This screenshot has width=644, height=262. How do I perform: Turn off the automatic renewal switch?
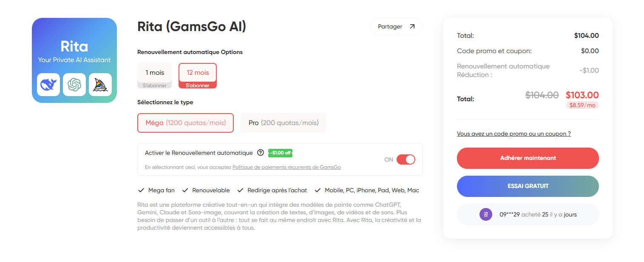click(x=406, y=159)
